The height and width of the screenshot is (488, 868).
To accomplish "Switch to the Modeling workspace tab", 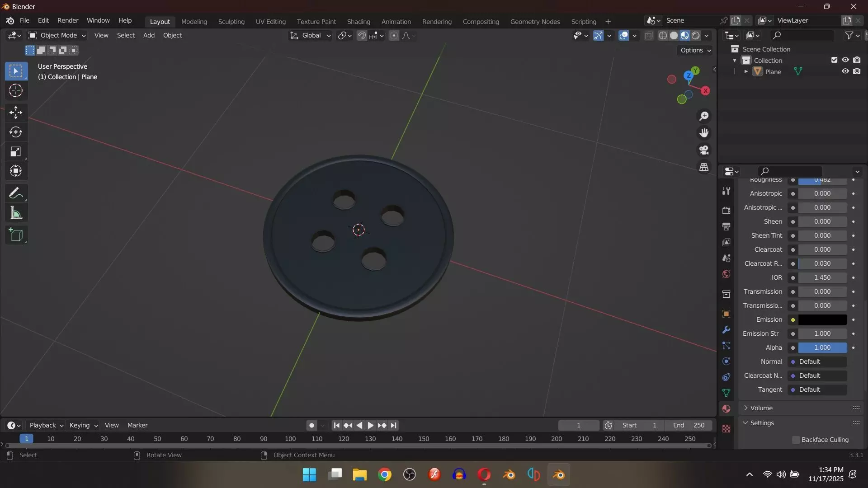I will [x=194, y=21].
